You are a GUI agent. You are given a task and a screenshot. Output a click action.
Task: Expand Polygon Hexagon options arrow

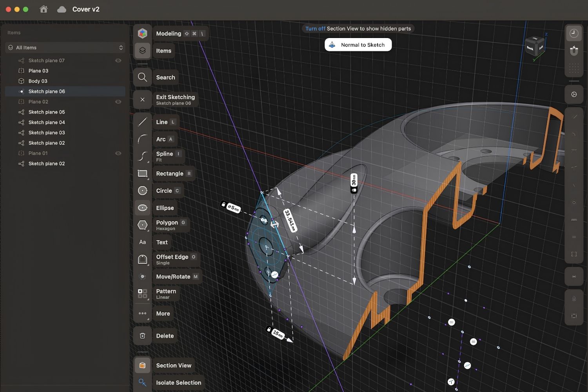(x=148, y=231)
